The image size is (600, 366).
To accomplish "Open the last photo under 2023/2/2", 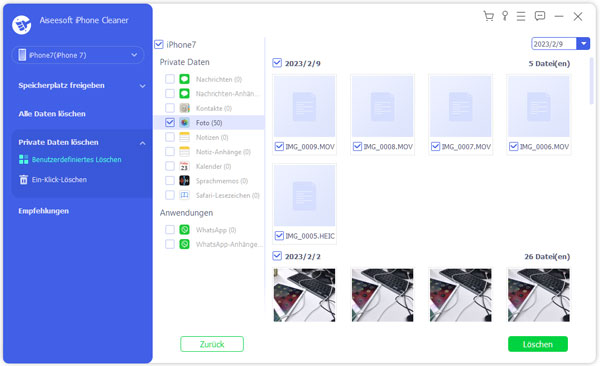I will [x=539, y=295].
